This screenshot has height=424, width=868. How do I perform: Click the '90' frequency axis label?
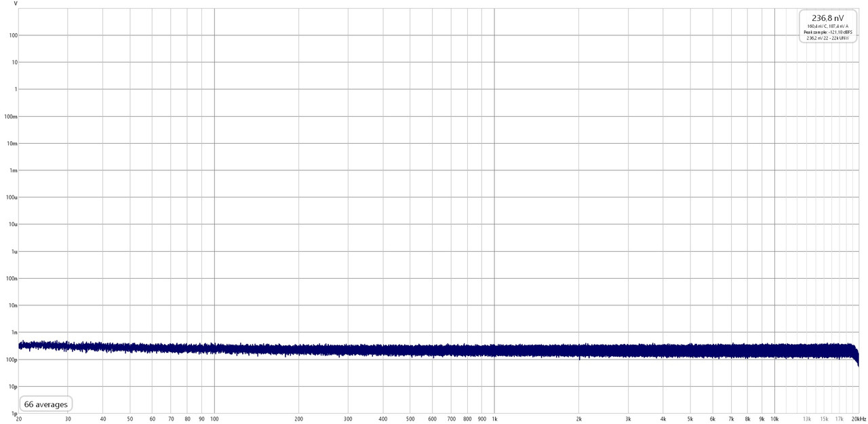pos(201,419)
